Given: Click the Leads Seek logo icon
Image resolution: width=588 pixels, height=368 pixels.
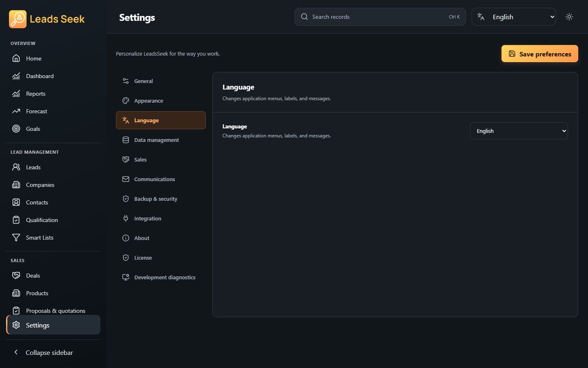Looking at the screenshot, I should click(x=18, y=19).
